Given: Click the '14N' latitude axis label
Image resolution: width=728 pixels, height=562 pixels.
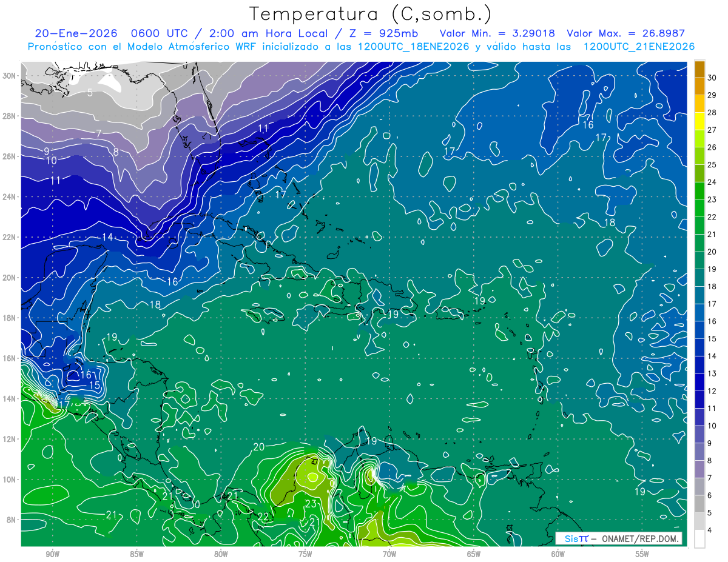Looking at the screenshot, I should 10,399.
